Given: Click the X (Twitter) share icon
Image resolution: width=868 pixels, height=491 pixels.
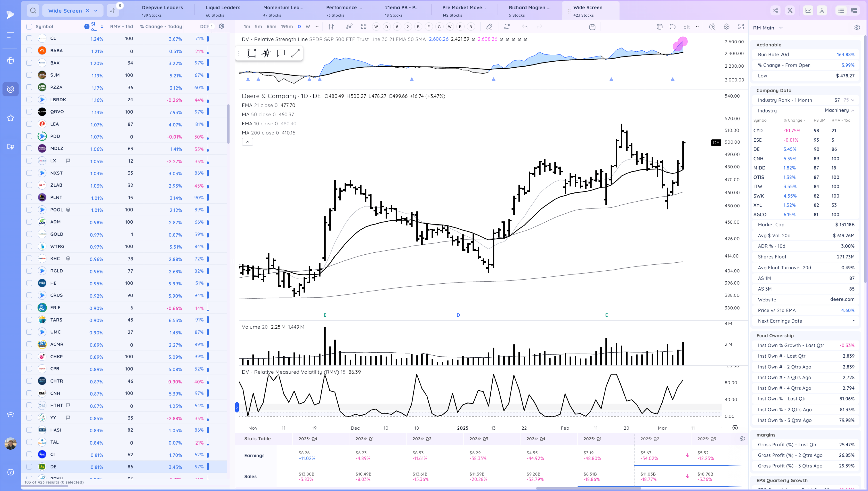Looking at the screenshot, I should point(790,10).
